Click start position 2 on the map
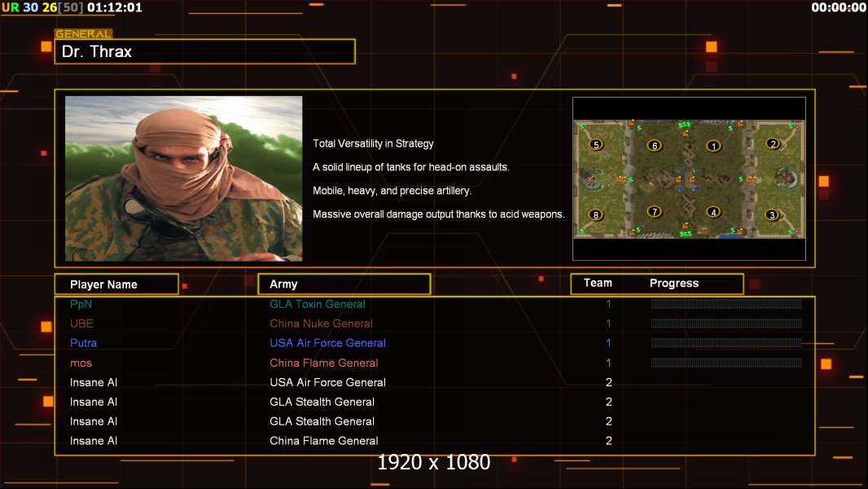 point(774,144)
